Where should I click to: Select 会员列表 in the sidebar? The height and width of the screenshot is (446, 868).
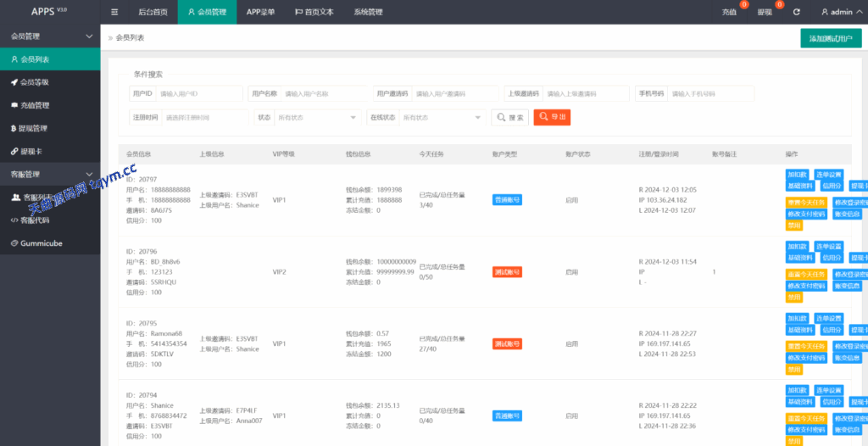click(x=50, y=59)
